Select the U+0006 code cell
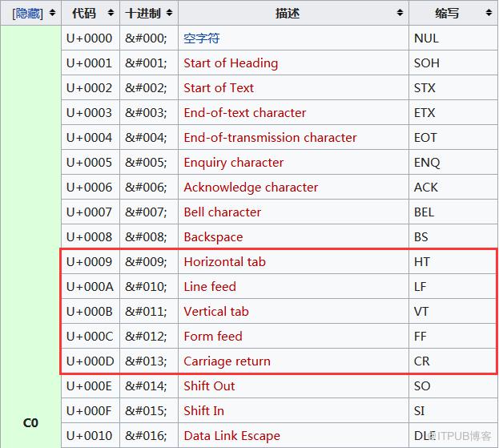 pos(91,188)
